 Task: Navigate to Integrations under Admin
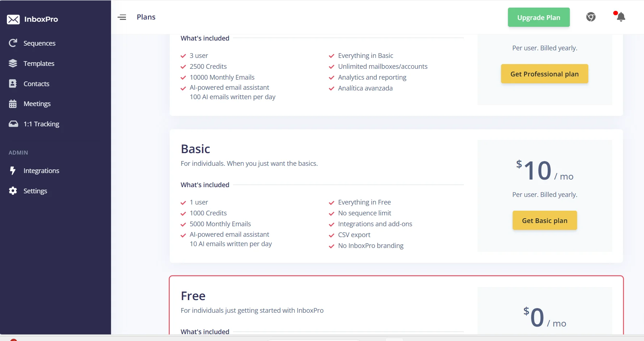[x=41, y=170]
